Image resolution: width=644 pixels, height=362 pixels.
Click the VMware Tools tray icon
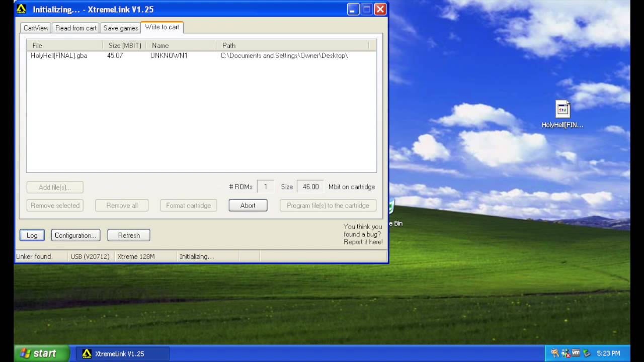tap(576, 353)
